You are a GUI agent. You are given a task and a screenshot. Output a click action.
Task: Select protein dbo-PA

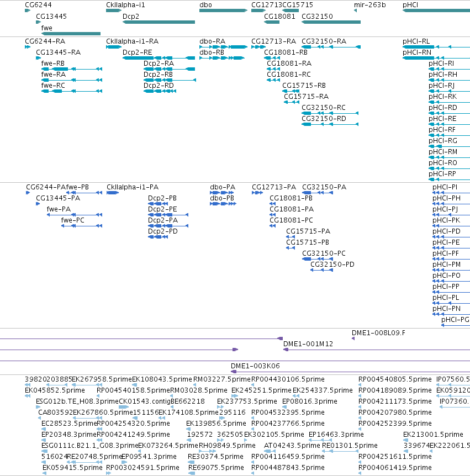(x=223, y=187)
